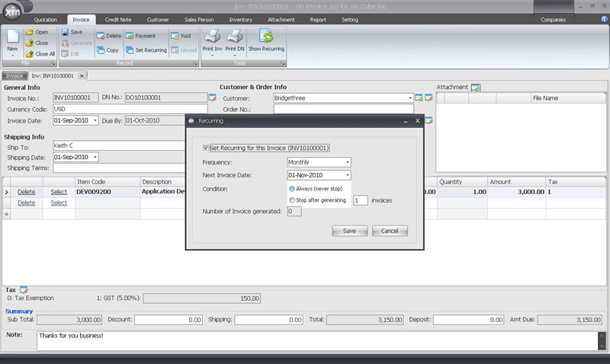Open the Report ribbon tab
Image resolution: width=610 pixels, height=364 pixels.
318,20
